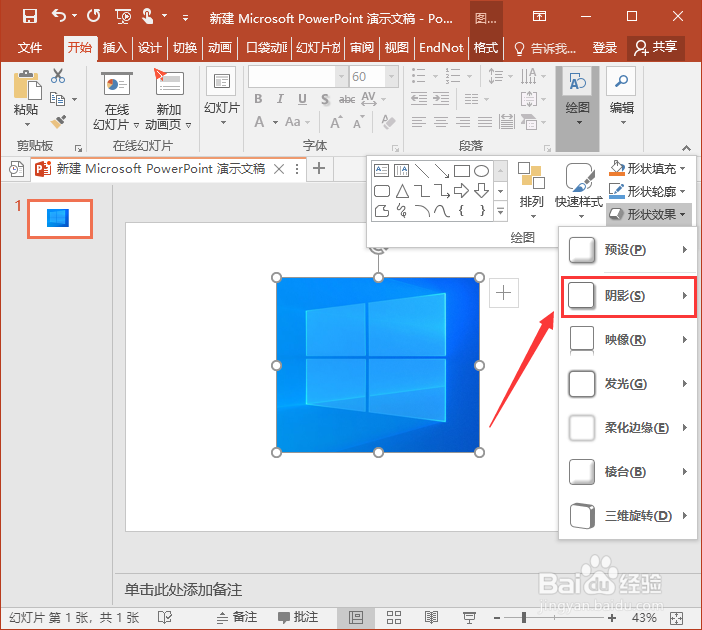
Task: Add new document tab plus button
Action: tap(319, 169)
